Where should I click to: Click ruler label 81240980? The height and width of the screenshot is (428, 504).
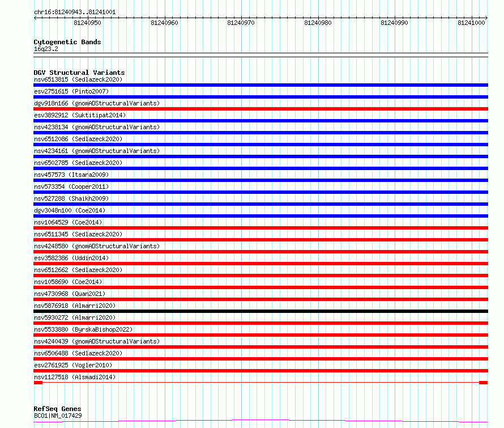click(x=318, y=23)
